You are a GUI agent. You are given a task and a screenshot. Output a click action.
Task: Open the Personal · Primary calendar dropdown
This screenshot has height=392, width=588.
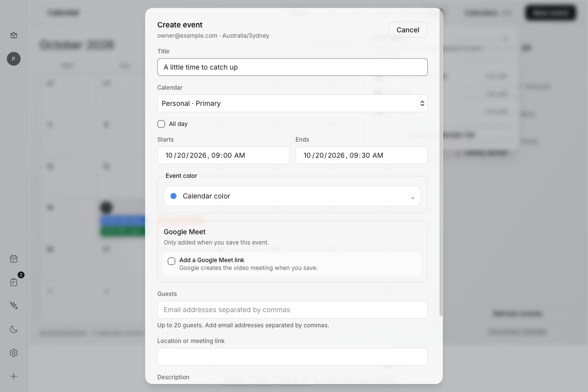(293, 103)
